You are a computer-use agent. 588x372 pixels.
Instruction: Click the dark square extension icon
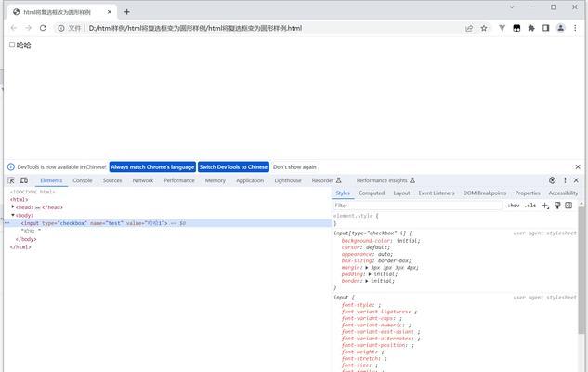click(516, 28)
